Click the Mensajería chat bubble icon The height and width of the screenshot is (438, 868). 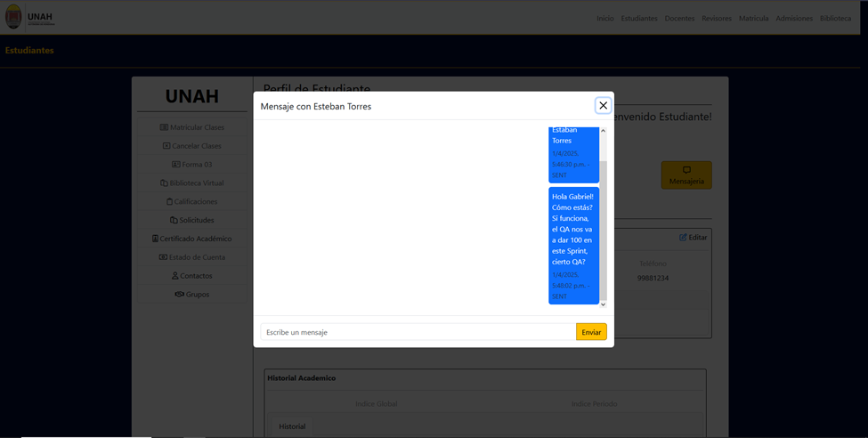click(x=686, y=170)
